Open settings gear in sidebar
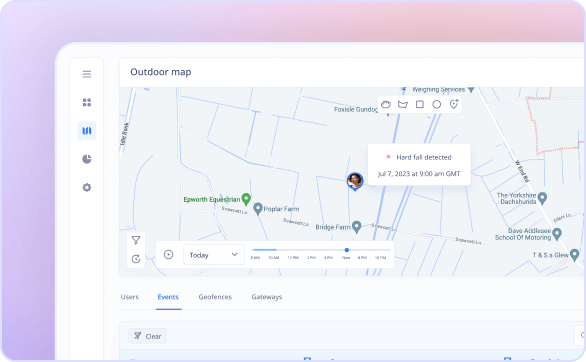The height and width of the screenshot is (362, 586). coord(87,188)
